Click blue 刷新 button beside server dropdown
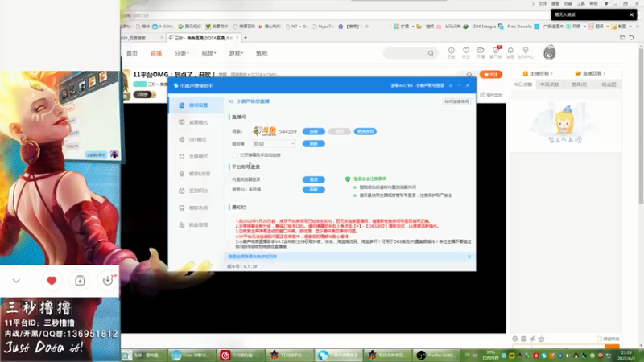The height and width of the screenshot is (362, 644). (314, 144)
